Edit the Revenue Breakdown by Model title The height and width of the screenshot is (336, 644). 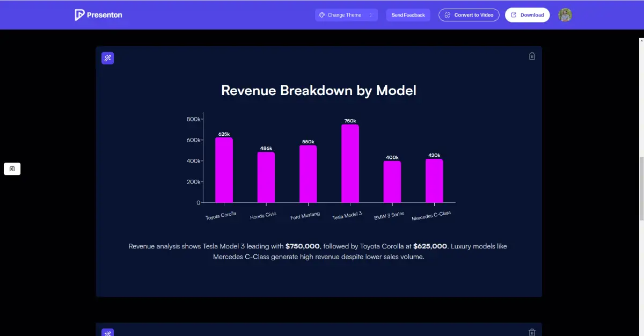pos(318,90)
